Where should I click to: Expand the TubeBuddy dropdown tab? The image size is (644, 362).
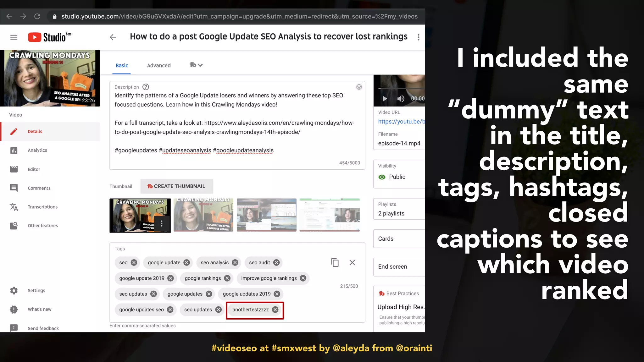click(x=196, y=65)
